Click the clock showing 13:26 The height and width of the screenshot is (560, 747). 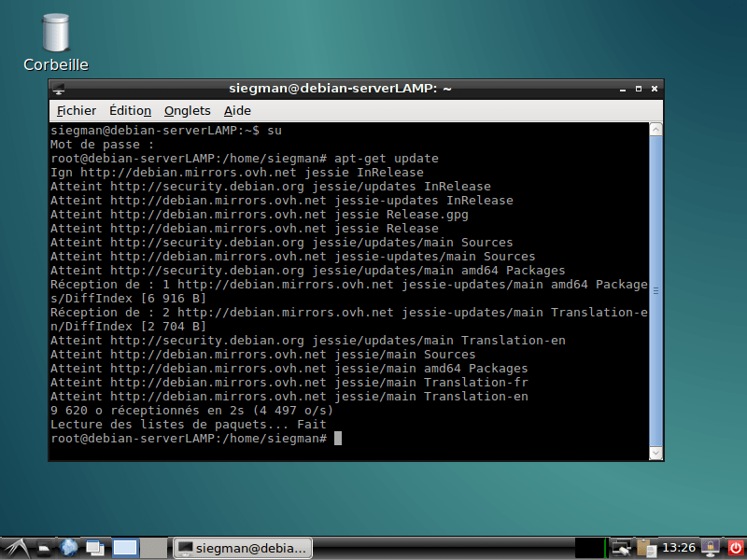(x=678, y=547)
